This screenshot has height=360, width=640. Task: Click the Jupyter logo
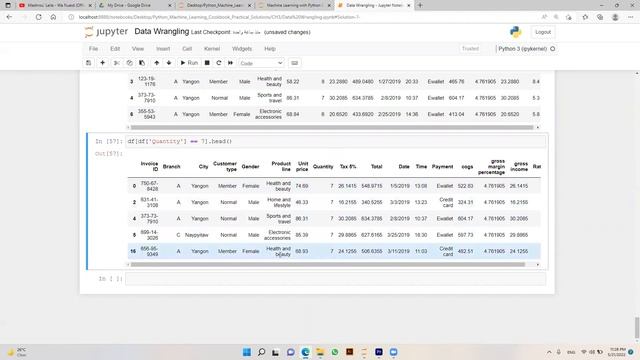107,32
